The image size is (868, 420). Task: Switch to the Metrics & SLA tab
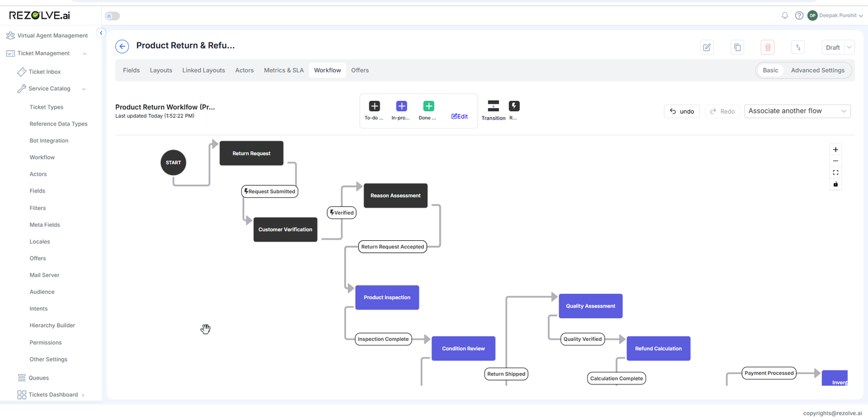coord(284,71)
